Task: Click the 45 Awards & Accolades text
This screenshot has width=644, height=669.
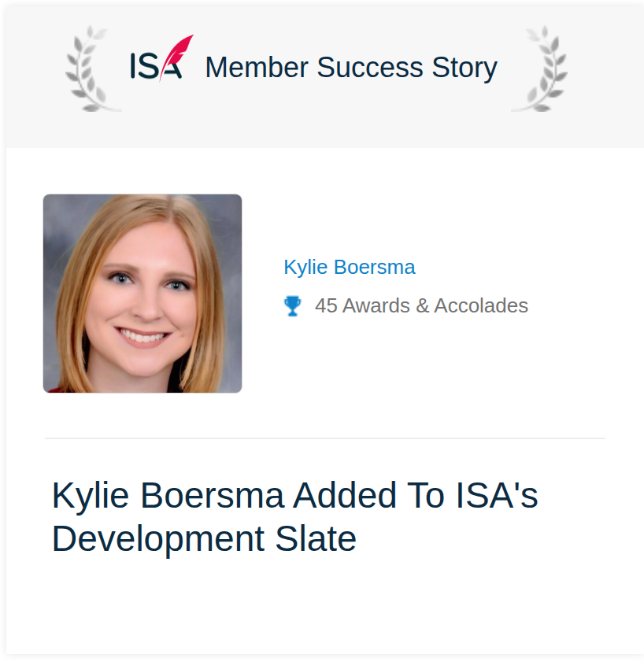Action: pyautogui.click(x=421, y=306)
